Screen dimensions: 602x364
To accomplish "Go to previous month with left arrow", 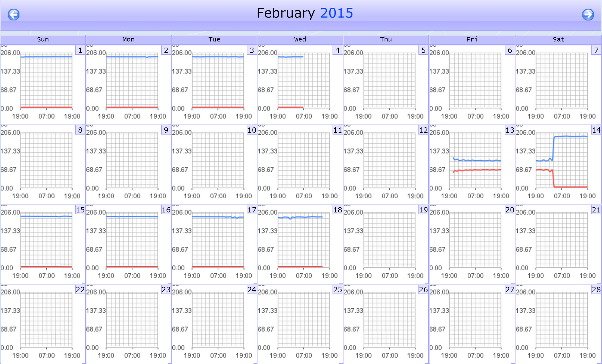I will [14, 14].
